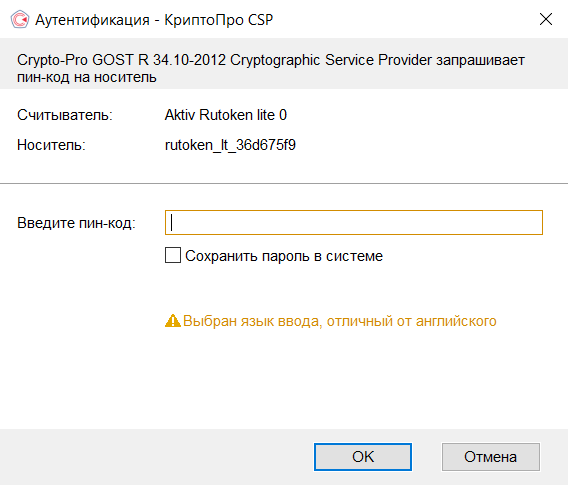The height and width of the screenshot is (485, 568).
Task: Click the title text Аутентификация - КриптоПро CSP
Action: (x=154, y=20)
